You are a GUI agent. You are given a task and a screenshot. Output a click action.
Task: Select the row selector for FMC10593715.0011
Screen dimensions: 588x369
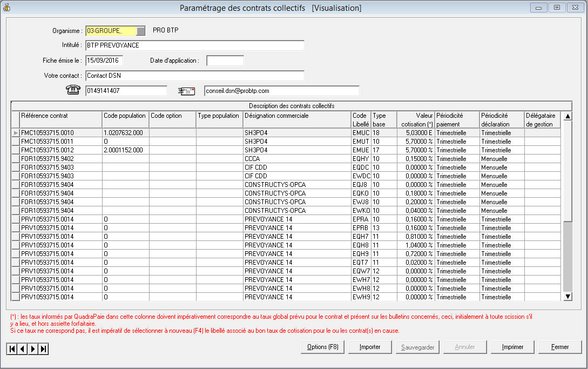click(15, 142)
